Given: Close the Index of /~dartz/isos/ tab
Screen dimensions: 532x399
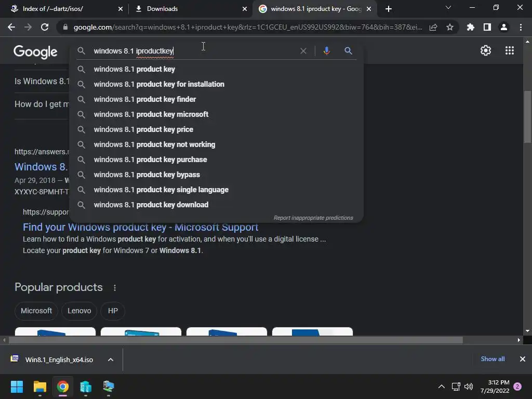Looking at the screenshot, I should click(121, 9).
